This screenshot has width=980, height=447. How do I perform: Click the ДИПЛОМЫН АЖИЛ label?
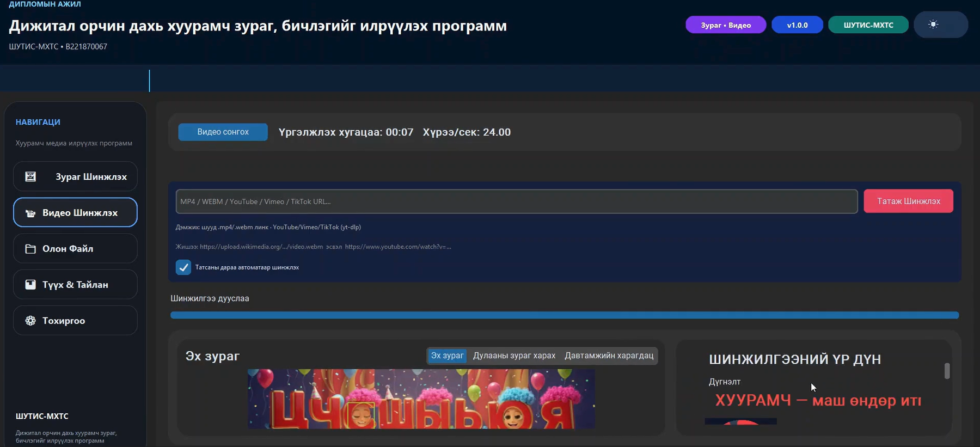45,4
